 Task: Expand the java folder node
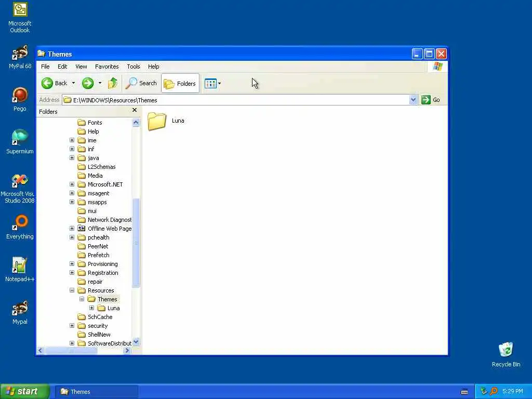[72, 158]
